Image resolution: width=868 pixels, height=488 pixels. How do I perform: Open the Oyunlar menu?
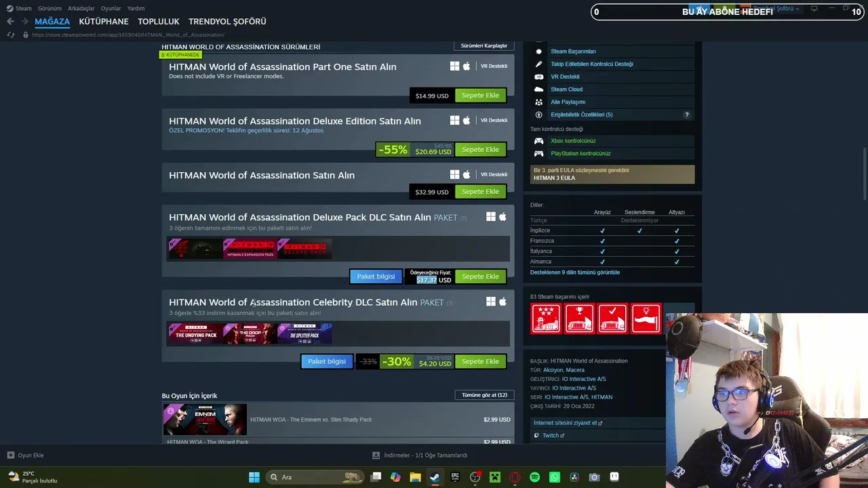[111, 9]
